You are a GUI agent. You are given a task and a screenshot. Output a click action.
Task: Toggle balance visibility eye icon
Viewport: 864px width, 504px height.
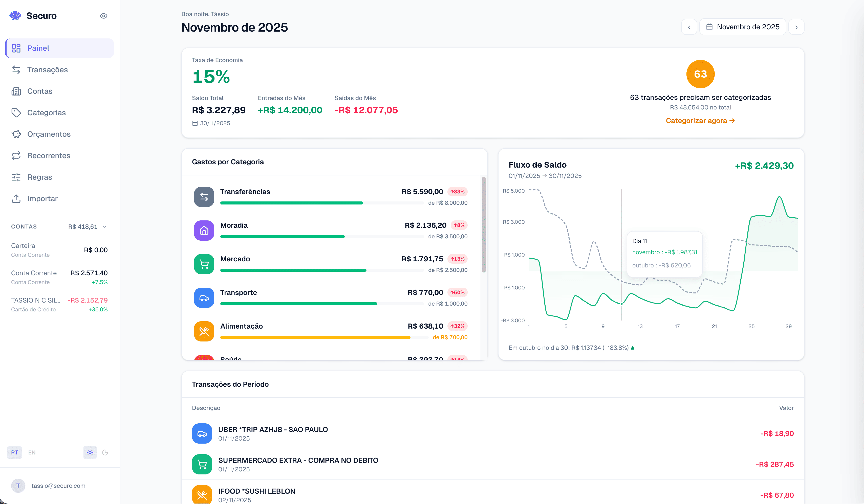point(103,16)
